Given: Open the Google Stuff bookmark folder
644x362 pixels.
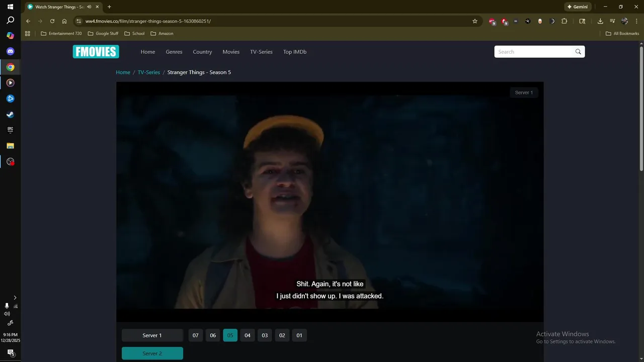Looking at the screenshot, I should (x=103, y=34).
